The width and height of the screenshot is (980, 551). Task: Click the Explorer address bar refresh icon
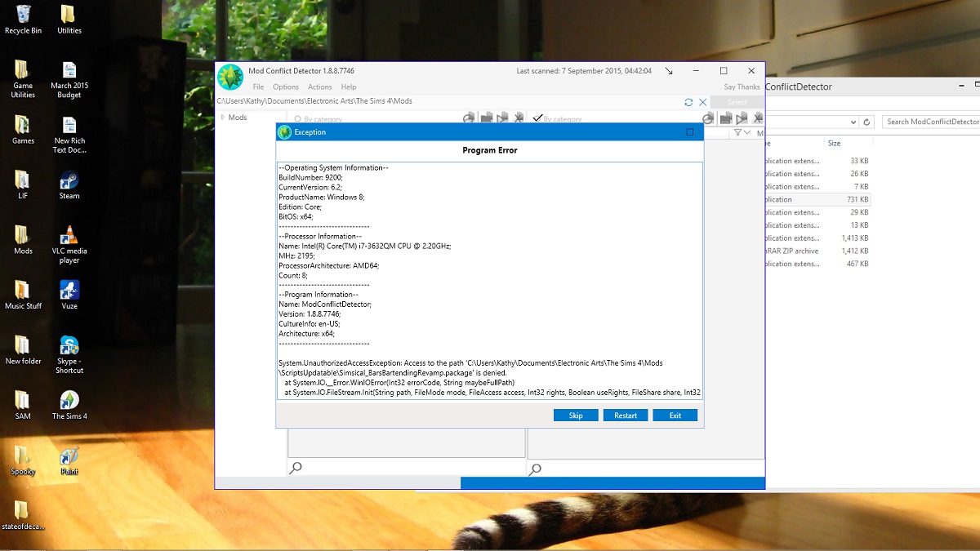(867, 122)
